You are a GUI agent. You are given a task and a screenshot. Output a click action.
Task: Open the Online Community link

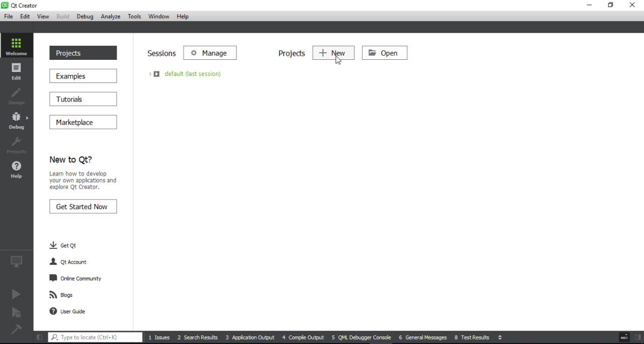80,278
